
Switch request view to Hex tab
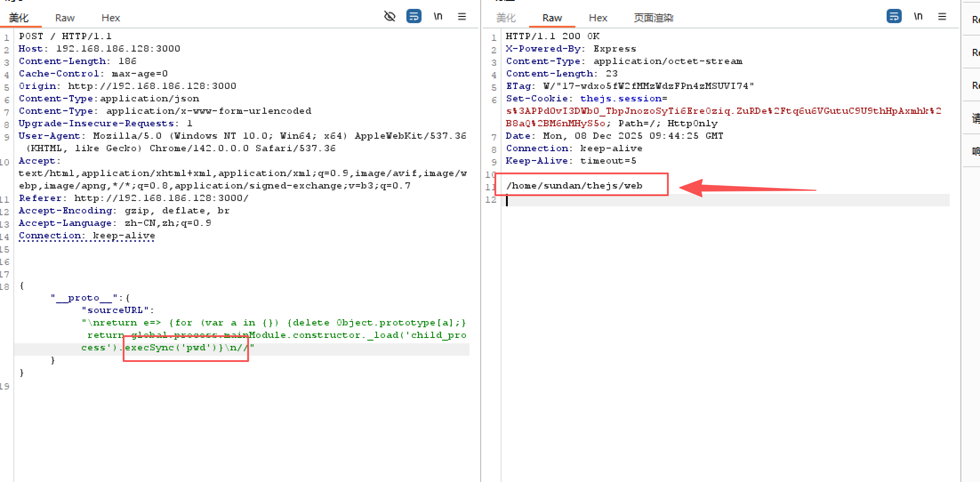(111, 18)
